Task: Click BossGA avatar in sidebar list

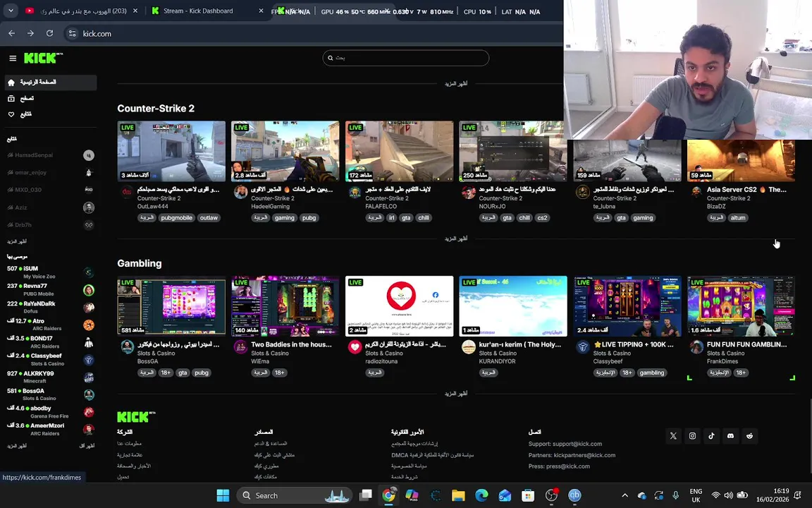Action: pos(89,394)
